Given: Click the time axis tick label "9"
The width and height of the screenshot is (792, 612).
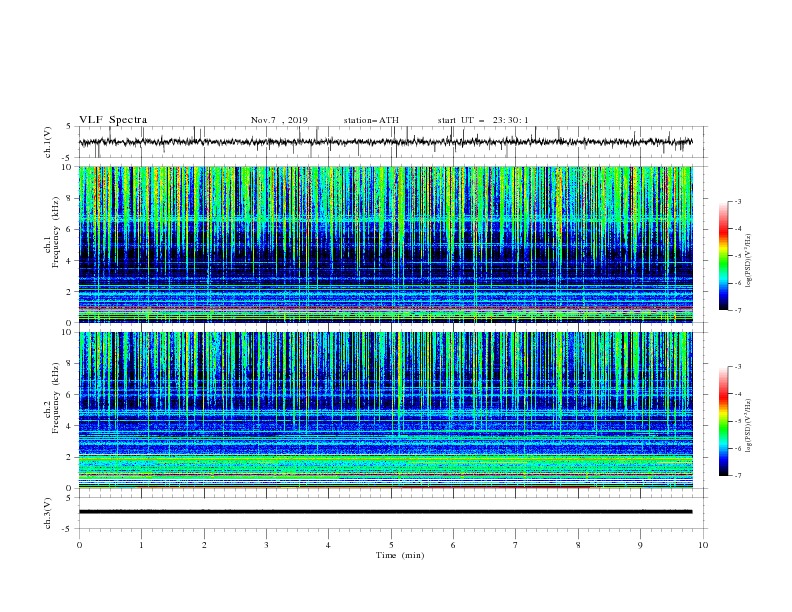Looking at the screenshot, I should coord(640,545).
